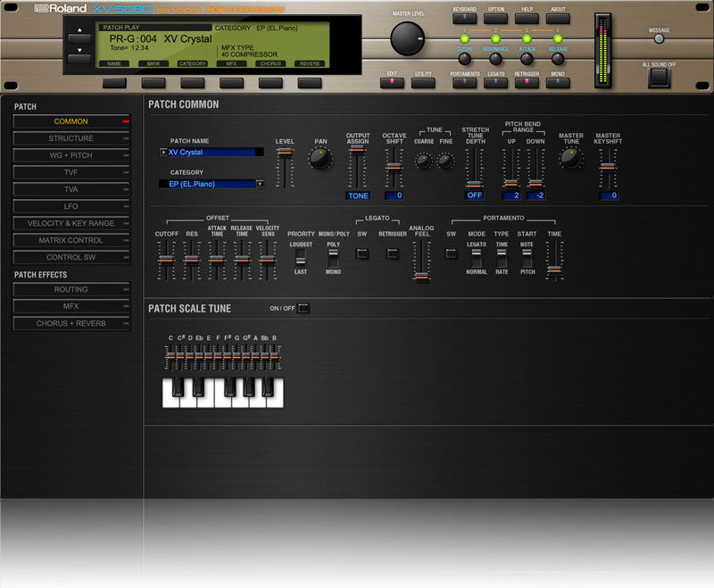Open the CHORUS + REVERB effects section
Image resolution: width=714 pixels, height=588 pixels.
(x=71, y=324)
